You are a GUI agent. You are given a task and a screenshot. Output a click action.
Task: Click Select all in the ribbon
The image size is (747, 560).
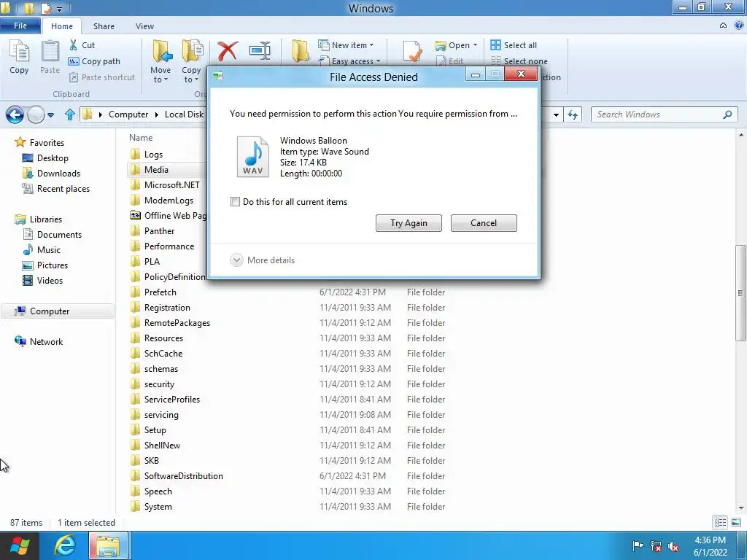click(514, 45)
